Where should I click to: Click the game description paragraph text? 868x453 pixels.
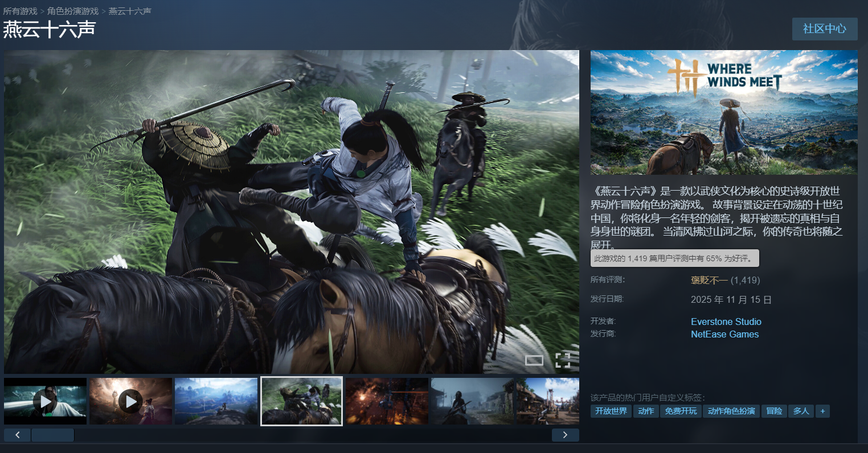click(718, 218)
